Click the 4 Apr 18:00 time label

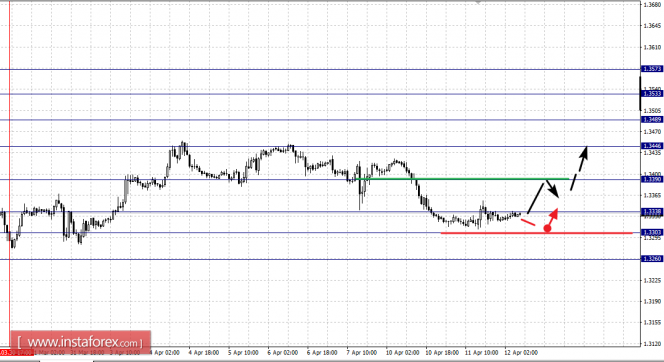point(204,352)
